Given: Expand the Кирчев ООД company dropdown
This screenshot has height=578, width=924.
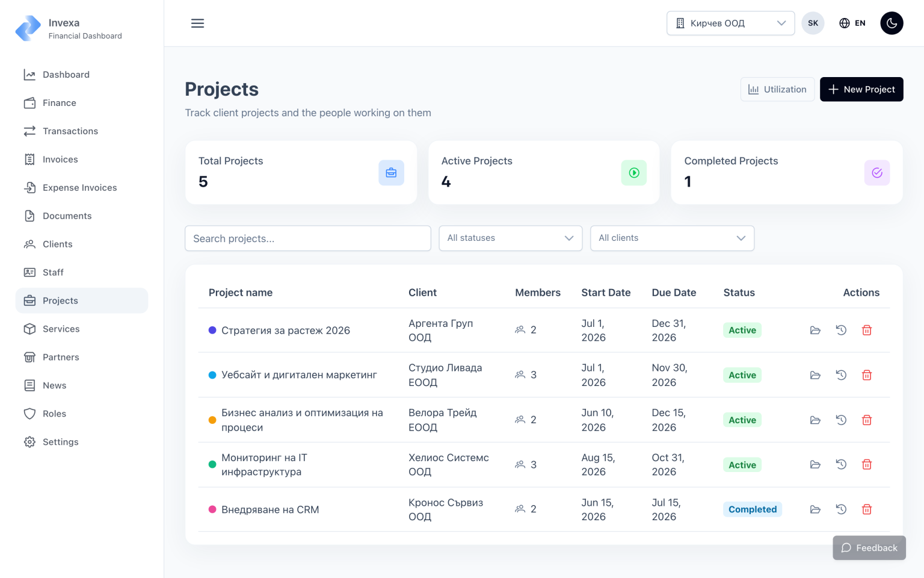Looking at the screenshot, I should [x=730, y=23].
